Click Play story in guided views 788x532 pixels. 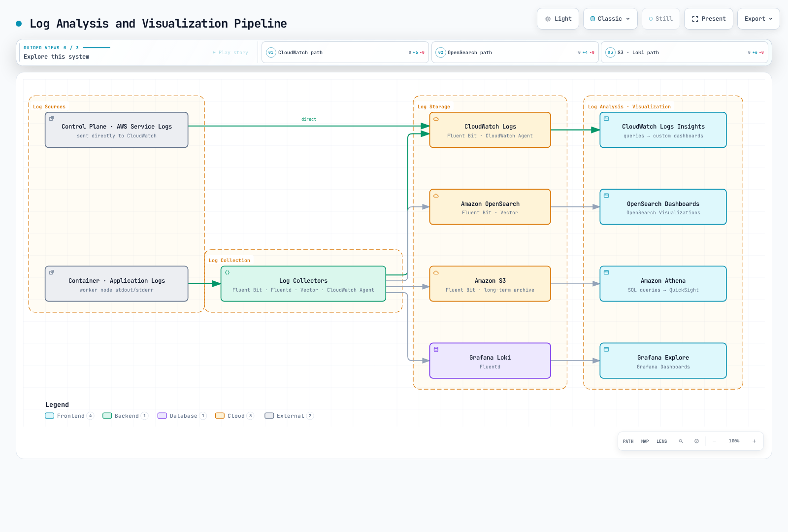230,52
